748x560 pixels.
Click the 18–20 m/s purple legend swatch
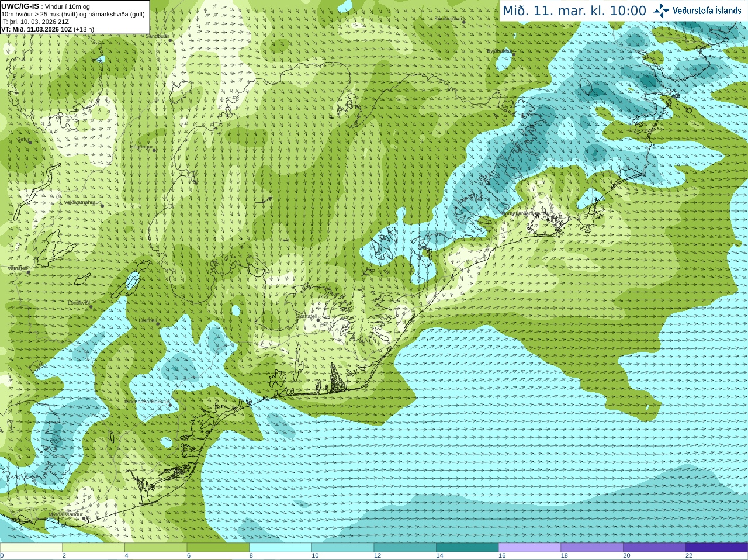592,548
